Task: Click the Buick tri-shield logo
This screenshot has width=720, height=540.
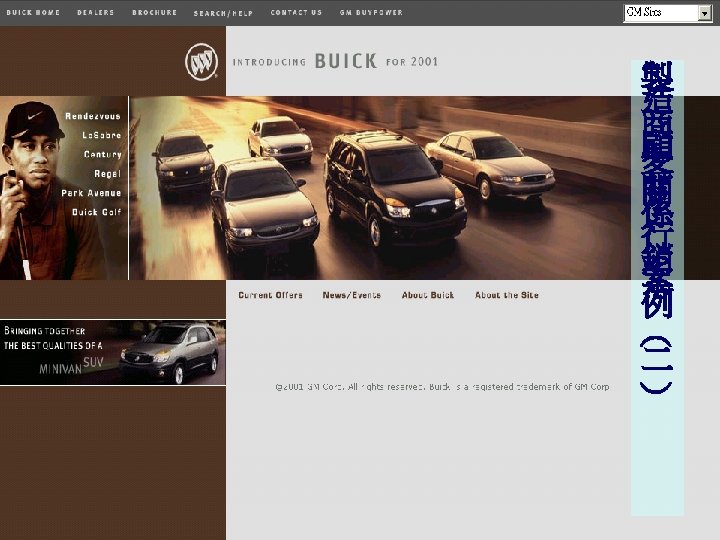Action: [201, 62]
